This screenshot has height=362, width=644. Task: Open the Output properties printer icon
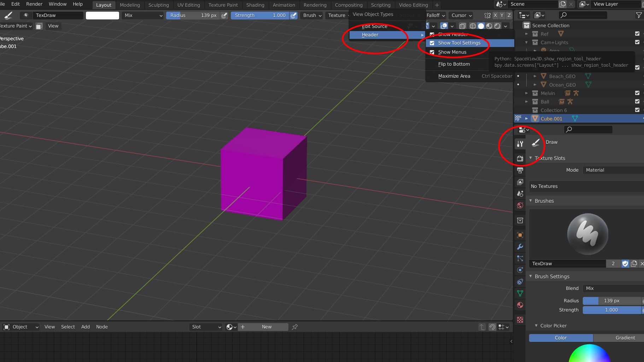[520, 171]
